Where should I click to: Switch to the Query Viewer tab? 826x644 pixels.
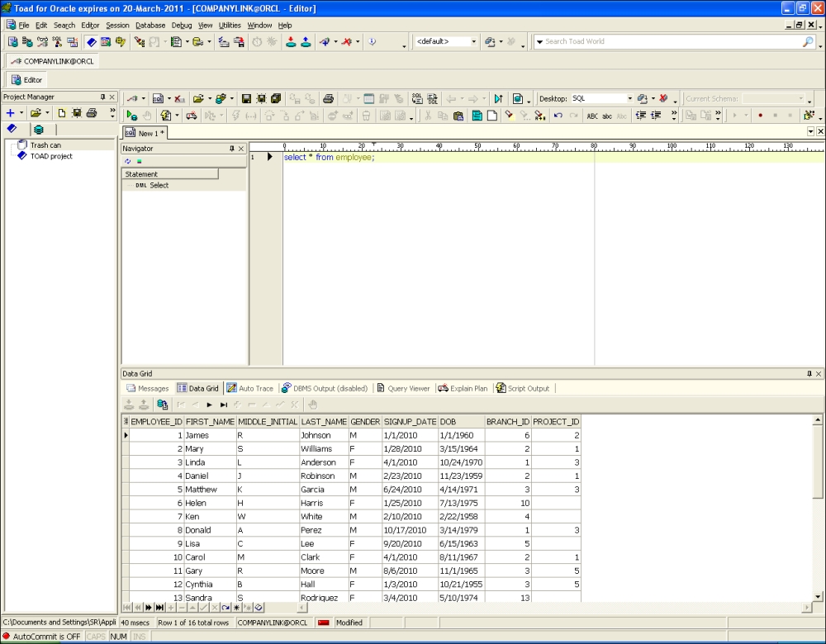404,388
